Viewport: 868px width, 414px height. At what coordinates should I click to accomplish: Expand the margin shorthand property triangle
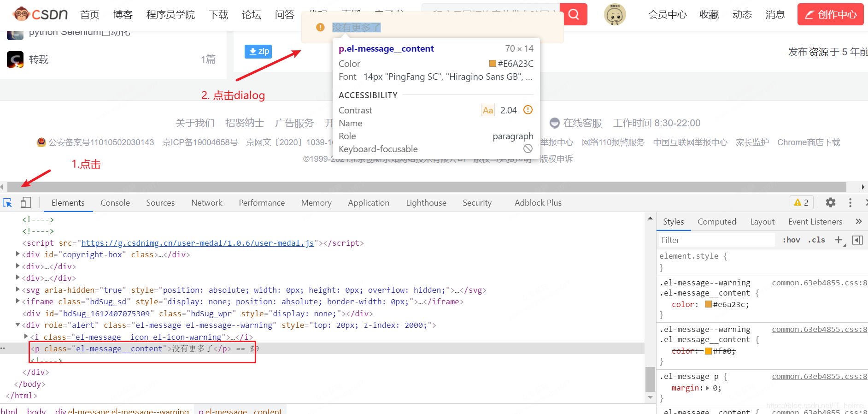pyautogui.click(x=708, y=388)
